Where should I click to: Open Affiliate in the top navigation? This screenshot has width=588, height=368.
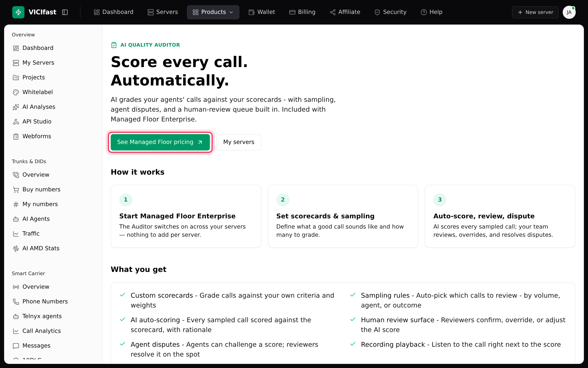click(345, 12)
